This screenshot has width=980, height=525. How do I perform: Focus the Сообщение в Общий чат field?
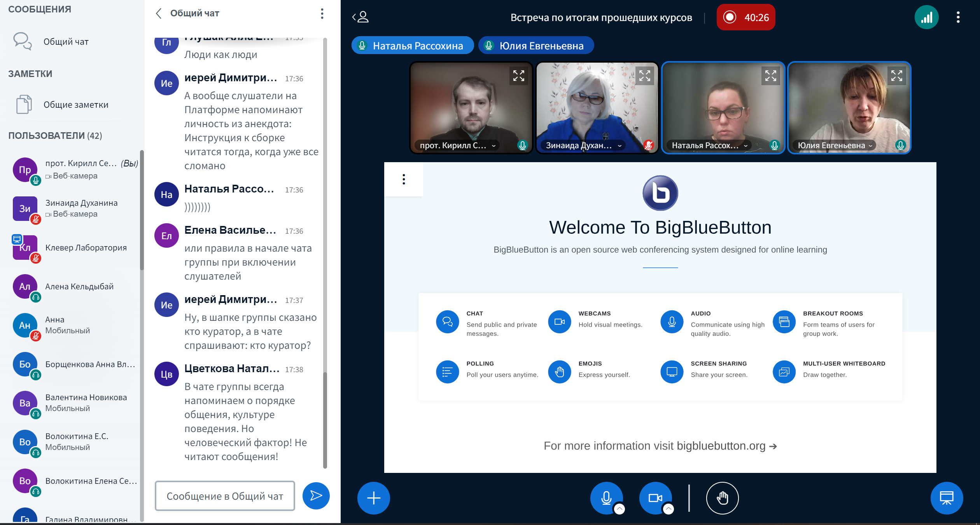pos(225,496)
